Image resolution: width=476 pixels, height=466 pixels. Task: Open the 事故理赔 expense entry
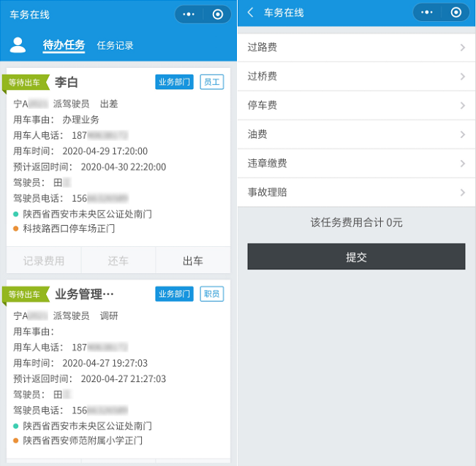(356, 193)
